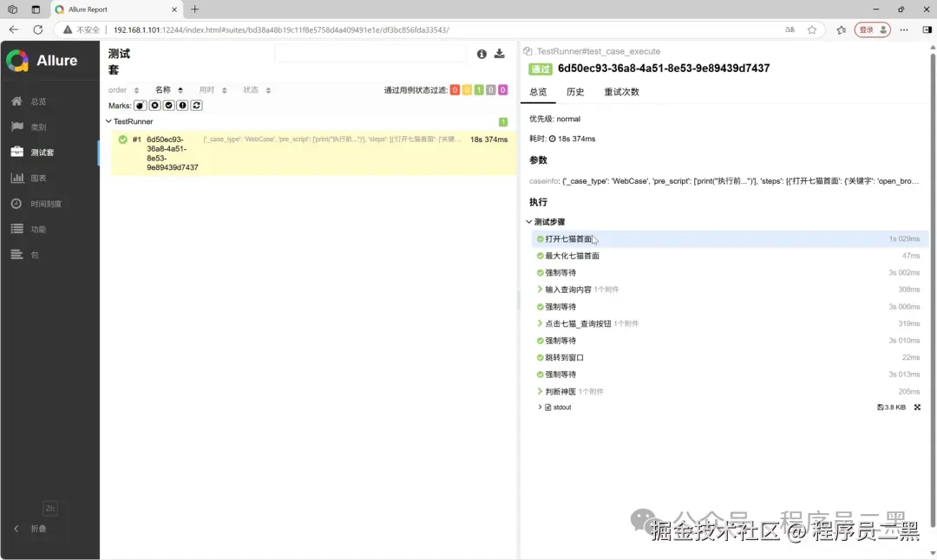The image size is (937, 560).
Task: Click the 不安全 site security warning
Action: point(82,29)
